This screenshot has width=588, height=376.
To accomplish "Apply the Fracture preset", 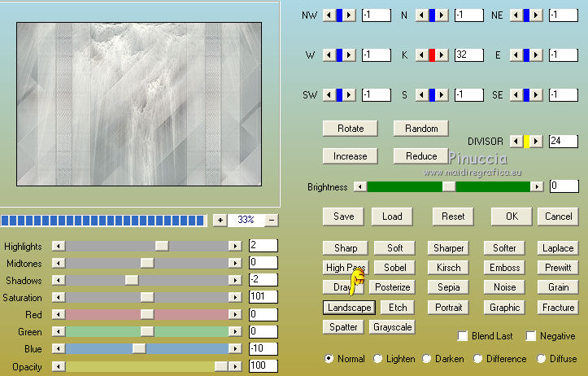I will (x=558, y=308).
